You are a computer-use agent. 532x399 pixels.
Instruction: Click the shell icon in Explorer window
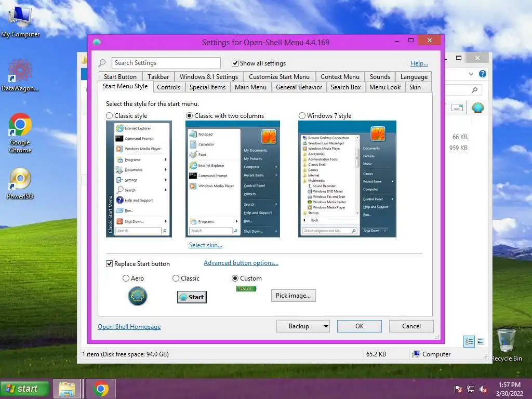[x=478, y=108]
